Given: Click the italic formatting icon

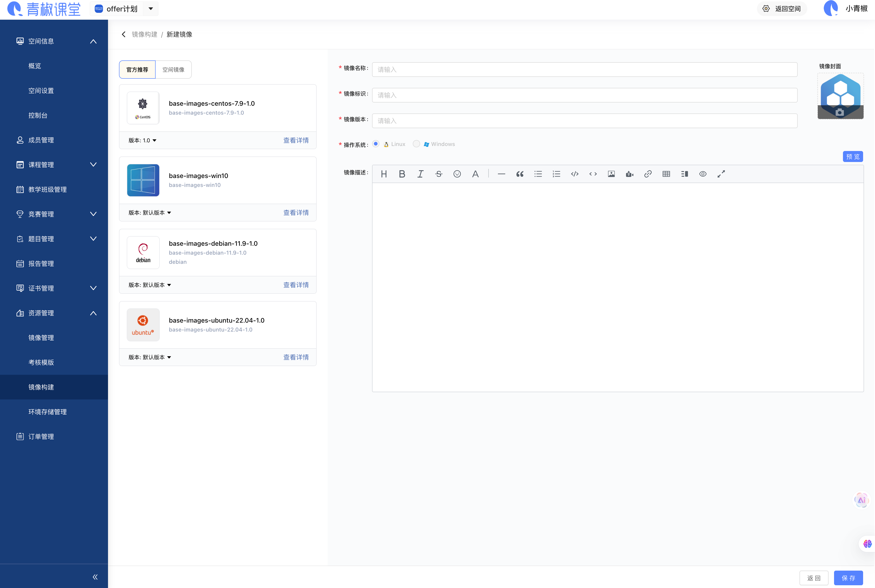Looking at the screenshot, I should [420, 174].
